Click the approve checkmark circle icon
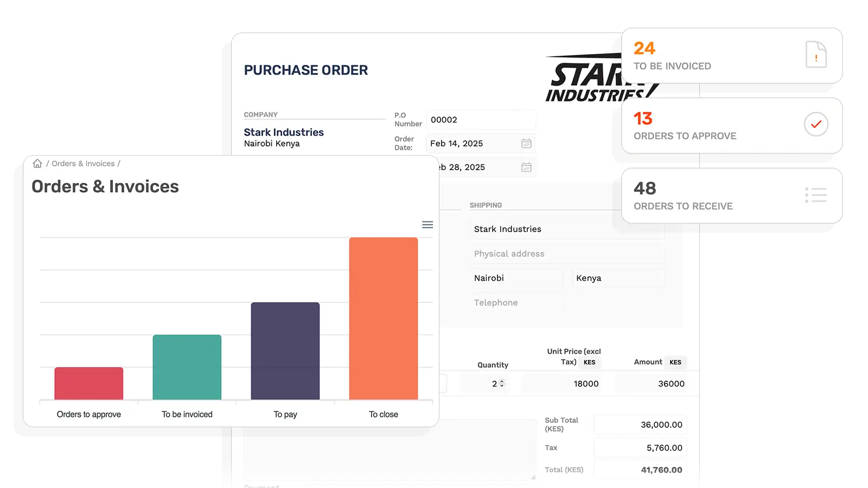 pyautogui.click(x=815, y=125)
